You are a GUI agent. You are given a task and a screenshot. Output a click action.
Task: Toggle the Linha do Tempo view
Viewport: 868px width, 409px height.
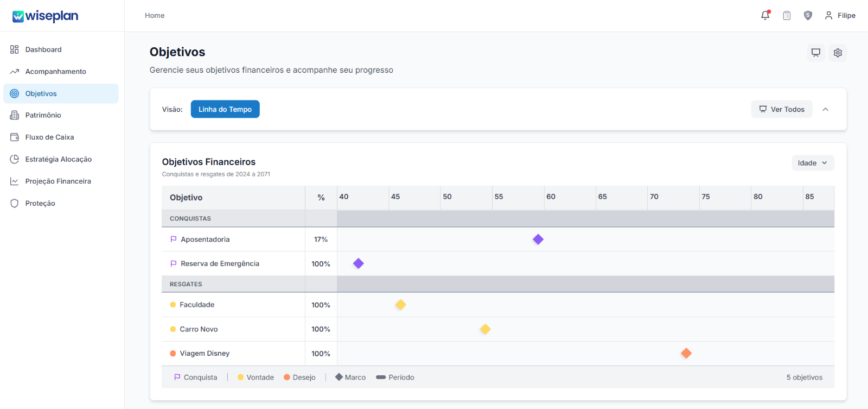225,109
